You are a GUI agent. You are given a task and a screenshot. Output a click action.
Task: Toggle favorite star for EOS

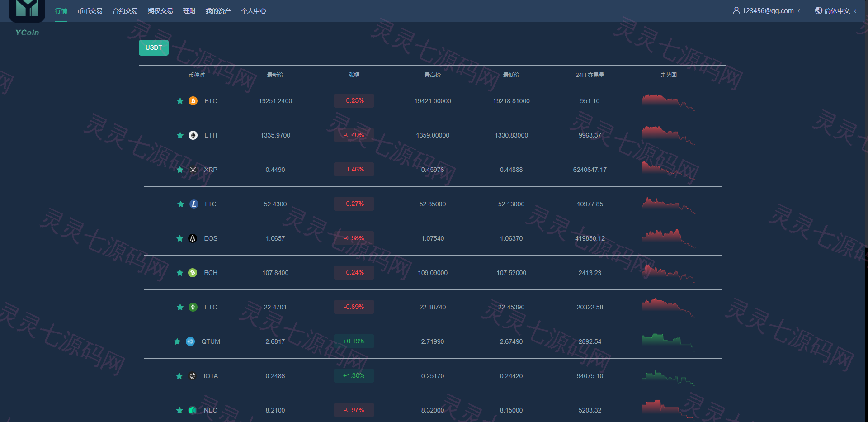(180, 238)
